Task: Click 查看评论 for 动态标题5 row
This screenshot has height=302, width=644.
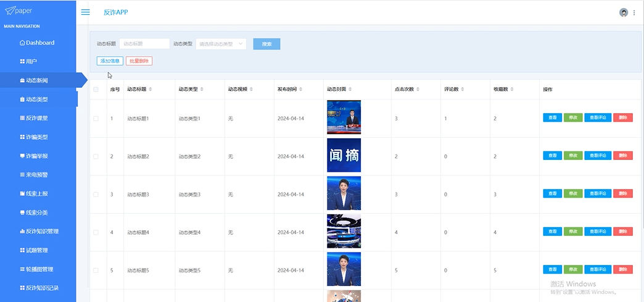Action: [598, 269]
